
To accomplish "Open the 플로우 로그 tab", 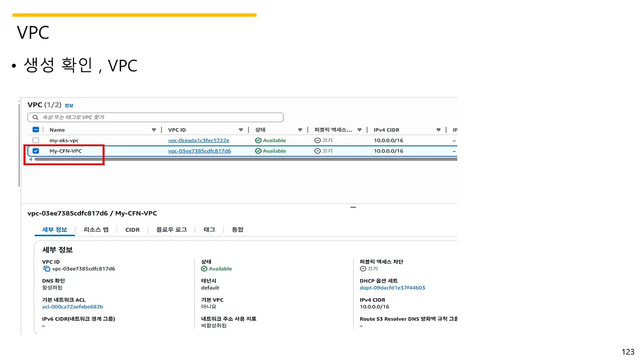I will (x=172, y=230).
